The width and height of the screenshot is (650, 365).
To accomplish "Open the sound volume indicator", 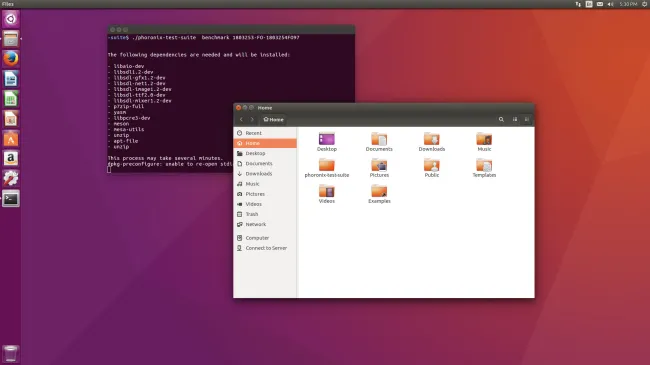I will (611, 4).
